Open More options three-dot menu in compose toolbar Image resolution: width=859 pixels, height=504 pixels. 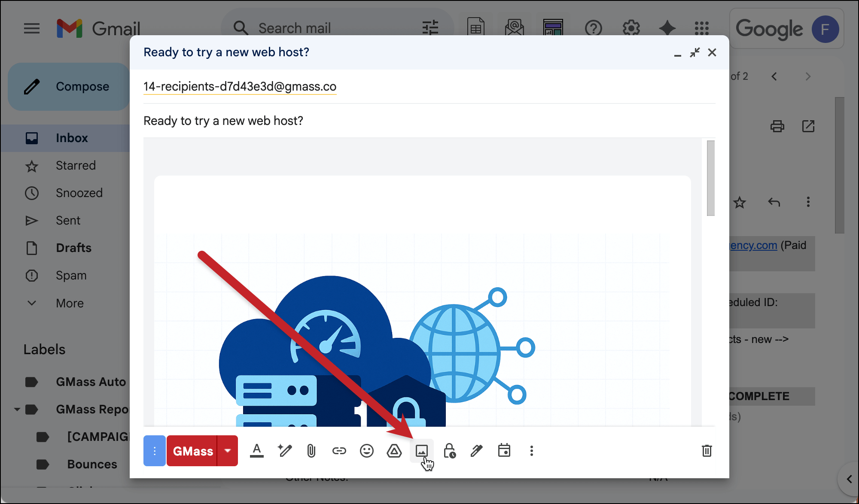tap(531, 451)
